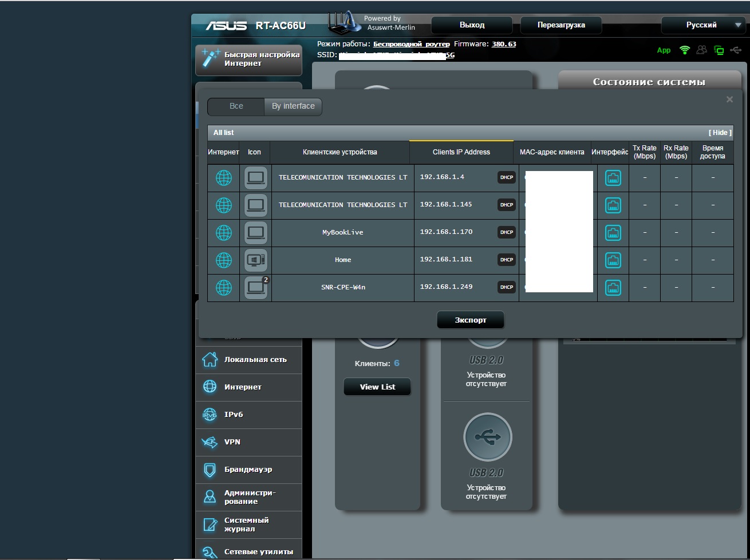The width and height of the screenshot is (750, 560).
Task: Click the DHCP badge for 192.168.1.181
Action: coord(507,260)
